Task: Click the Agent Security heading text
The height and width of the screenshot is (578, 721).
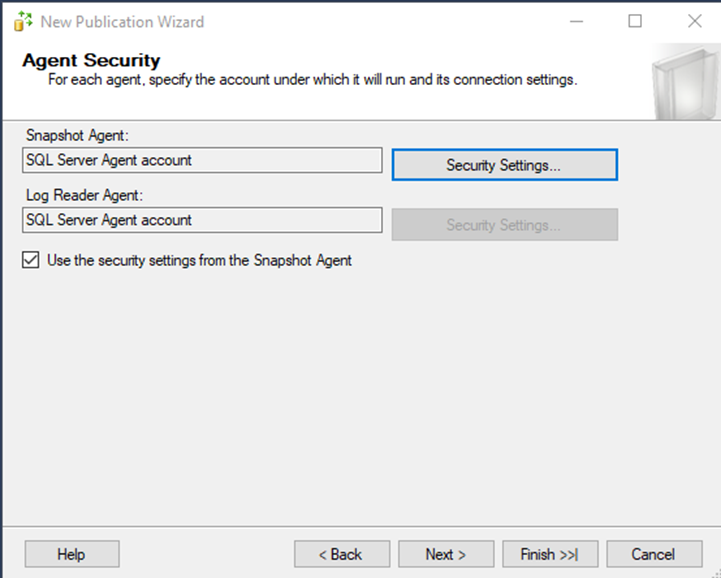Action: [x=91, y=60]
